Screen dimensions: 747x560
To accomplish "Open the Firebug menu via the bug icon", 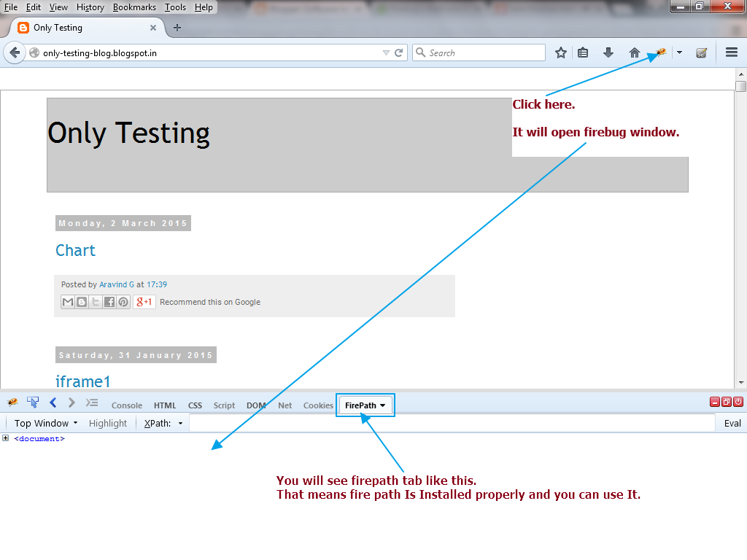I will (12, 402).
